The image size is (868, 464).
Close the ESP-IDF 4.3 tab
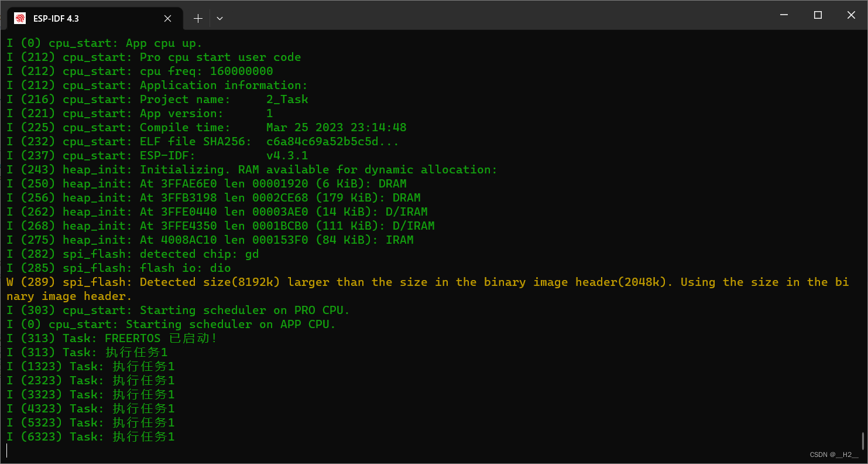tap(167, 18)
